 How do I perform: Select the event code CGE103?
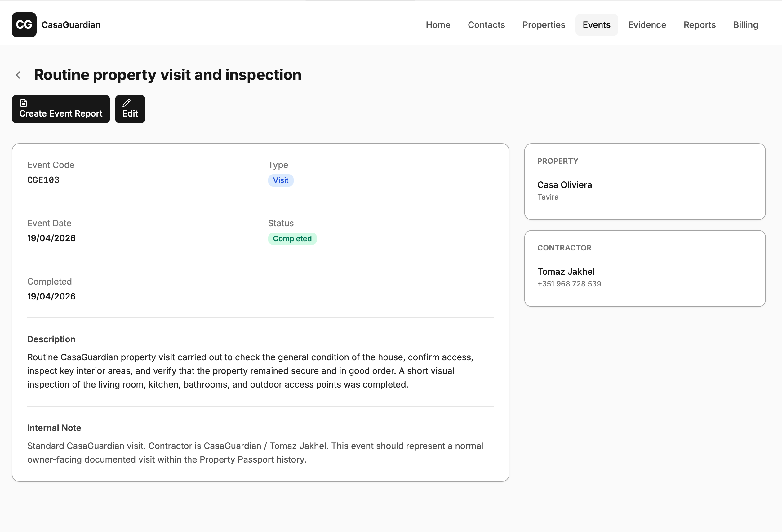(x=43, y=180)
